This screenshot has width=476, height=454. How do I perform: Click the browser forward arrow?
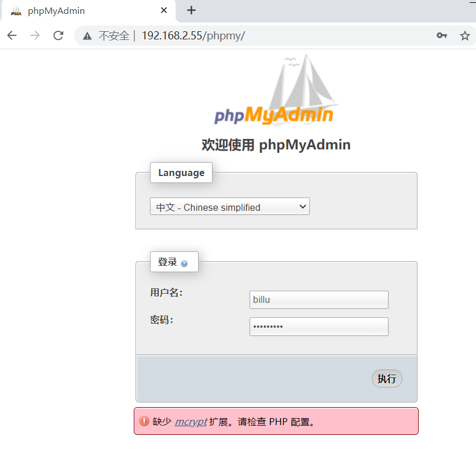(35, 35)
